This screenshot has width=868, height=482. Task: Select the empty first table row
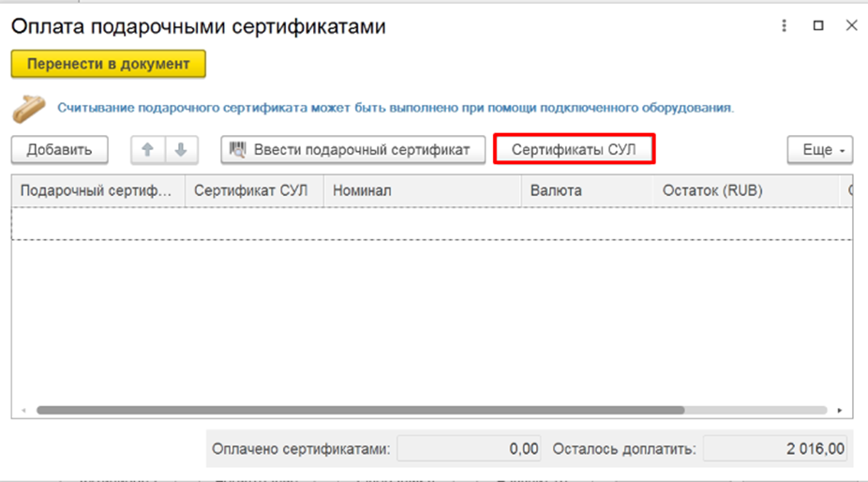pos(432,224)
